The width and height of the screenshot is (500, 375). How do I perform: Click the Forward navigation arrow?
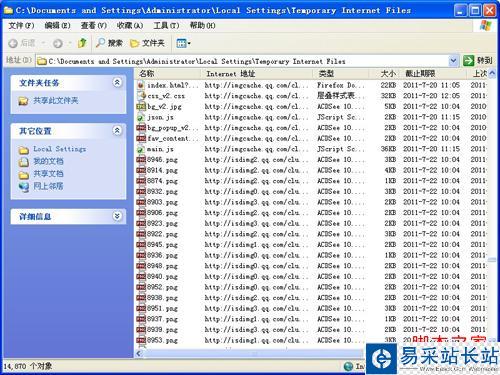point(58,43)
